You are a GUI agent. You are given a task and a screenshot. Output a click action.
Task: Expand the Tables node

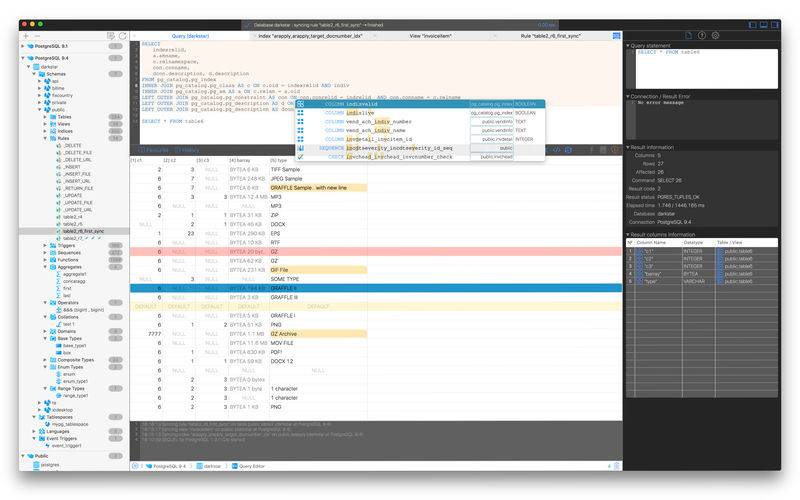click(45, 117)
